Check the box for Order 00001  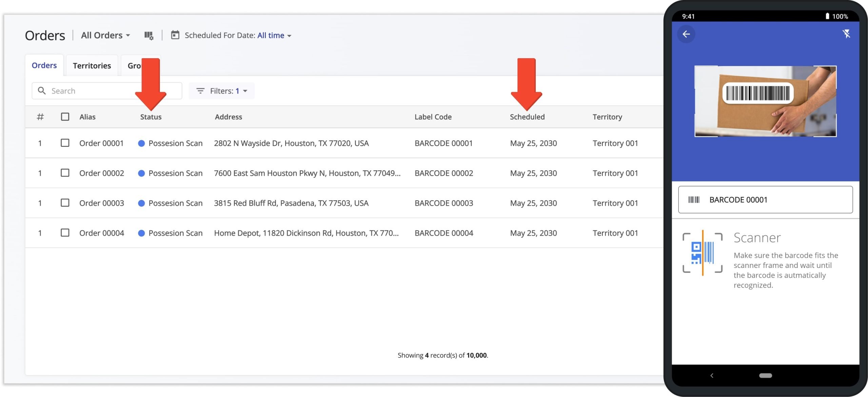(x=65, y=143)
